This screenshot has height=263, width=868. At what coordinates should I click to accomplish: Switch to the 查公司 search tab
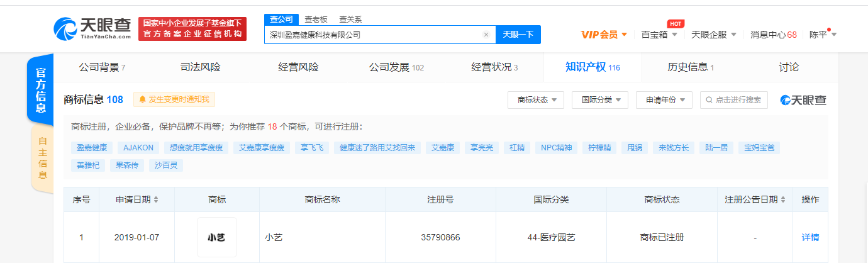(282, 20)
